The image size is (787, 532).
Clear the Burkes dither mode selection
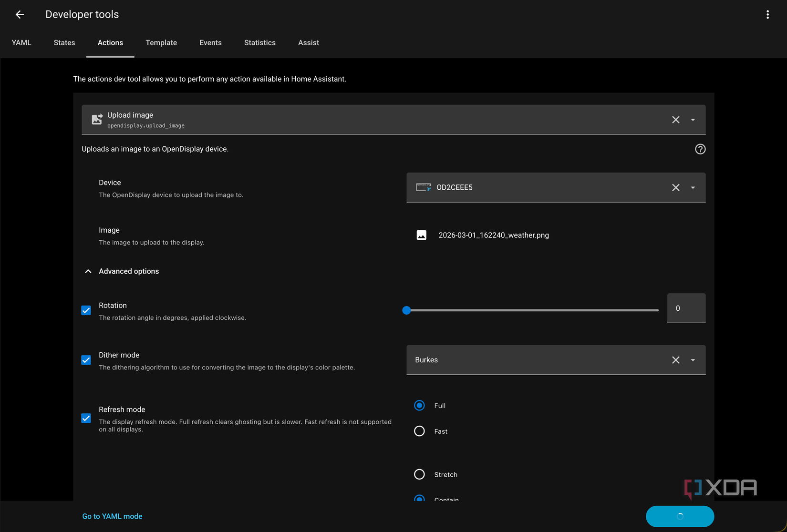click(675, 360)
